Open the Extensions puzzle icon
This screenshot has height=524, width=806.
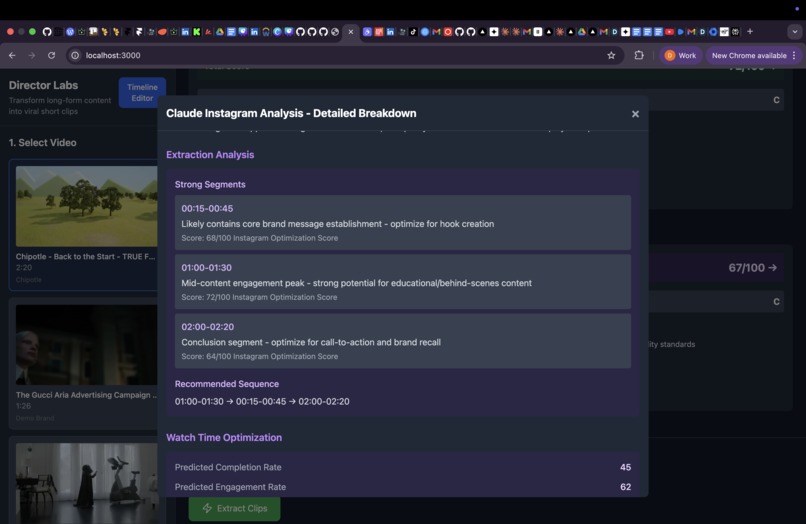click(639, 55)
